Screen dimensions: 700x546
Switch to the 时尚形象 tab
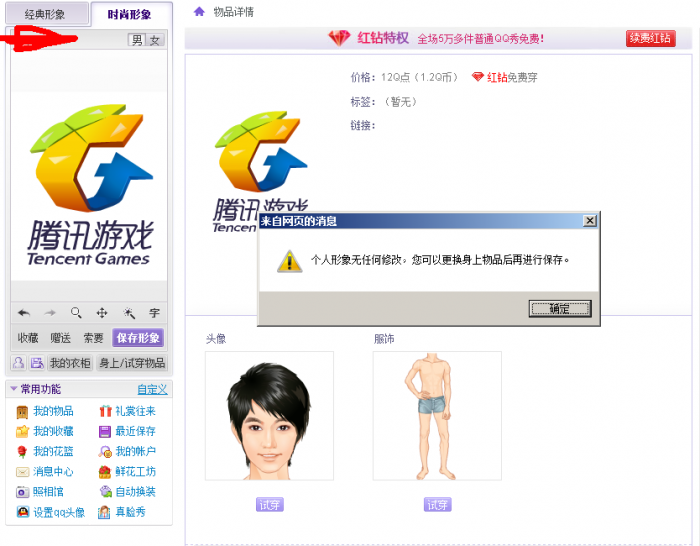click(x=130, y=14)
